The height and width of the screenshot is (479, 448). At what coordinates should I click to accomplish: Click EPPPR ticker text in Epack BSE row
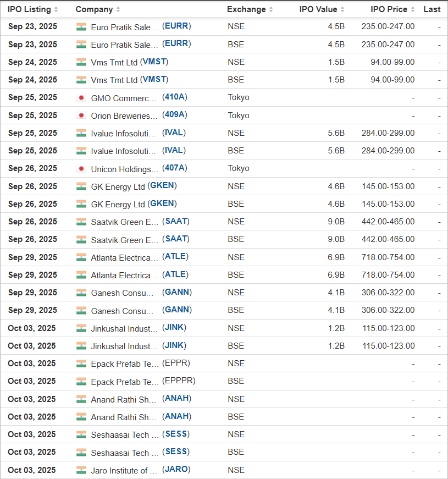(179, 381)
